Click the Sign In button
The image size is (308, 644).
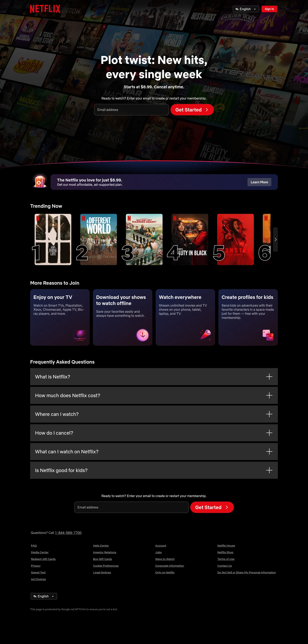(269, 9)
